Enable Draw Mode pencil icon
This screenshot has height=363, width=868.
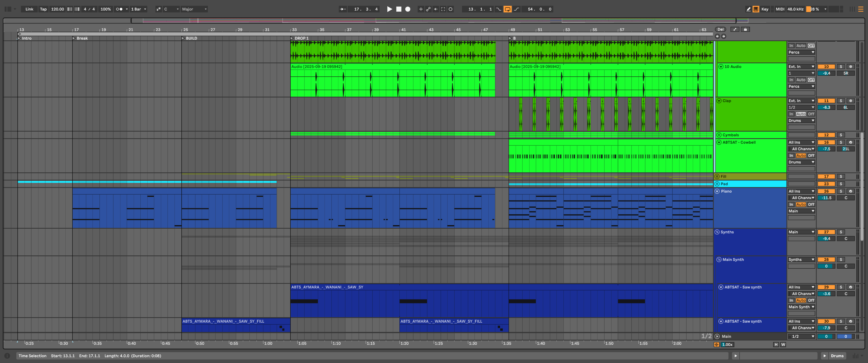pyautogui.click(x=748, y=9)
